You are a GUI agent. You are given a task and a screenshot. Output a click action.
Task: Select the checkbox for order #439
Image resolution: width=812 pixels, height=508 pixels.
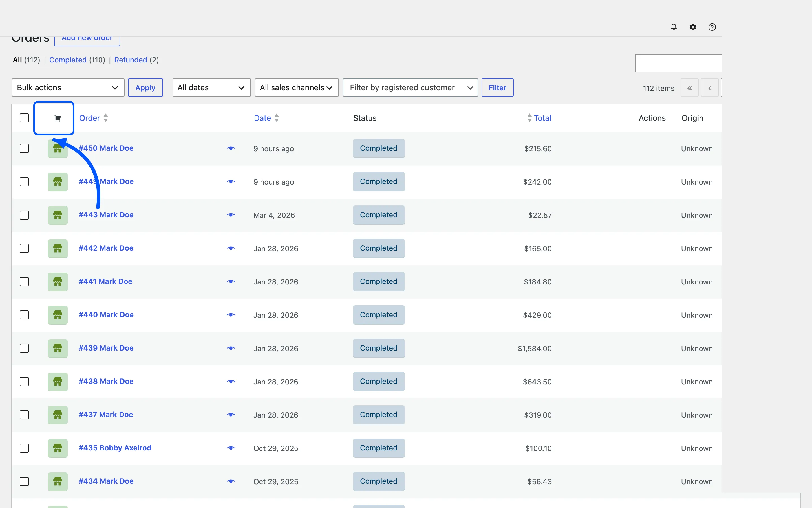[x=24, y=348]
